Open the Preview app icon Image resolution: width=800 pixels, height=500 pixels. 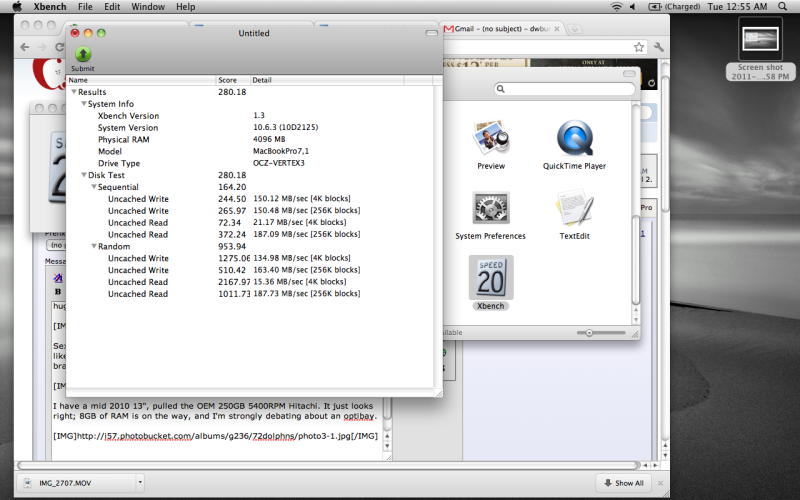pos(491,138)
